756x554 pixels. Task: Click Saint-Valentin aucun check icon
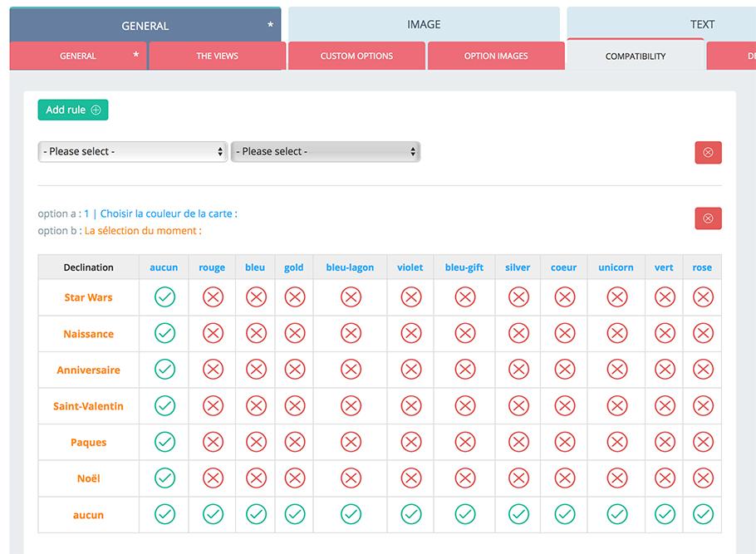click(164, 406)
